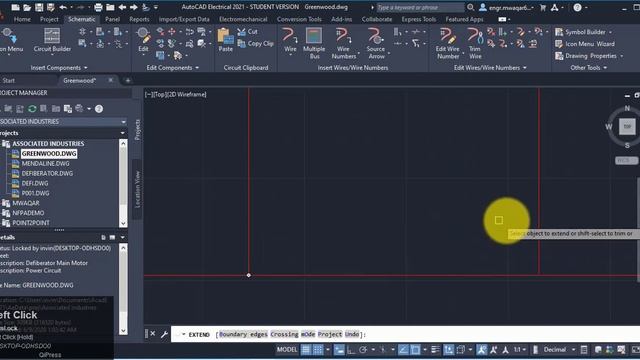Open Import/Export Data tab
The image size is (640, 360).
tap(184, 19)
